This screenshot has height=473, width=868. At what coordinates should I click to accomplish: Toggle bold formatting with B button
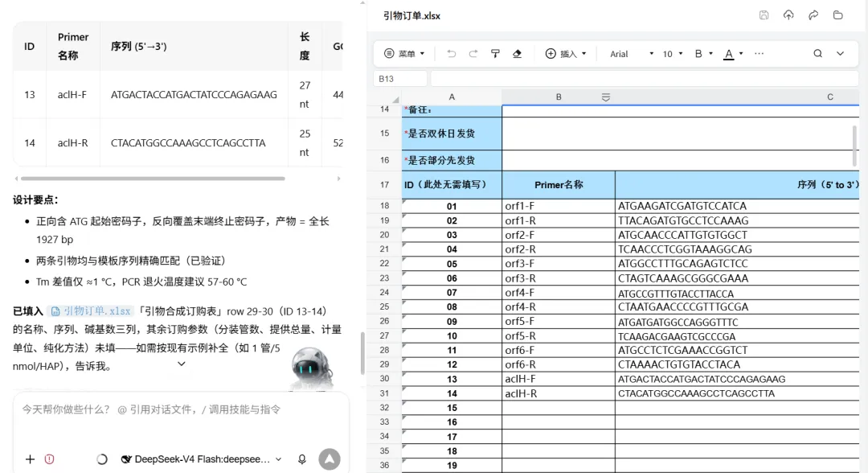pyautogui.click(x=698, y=54)
